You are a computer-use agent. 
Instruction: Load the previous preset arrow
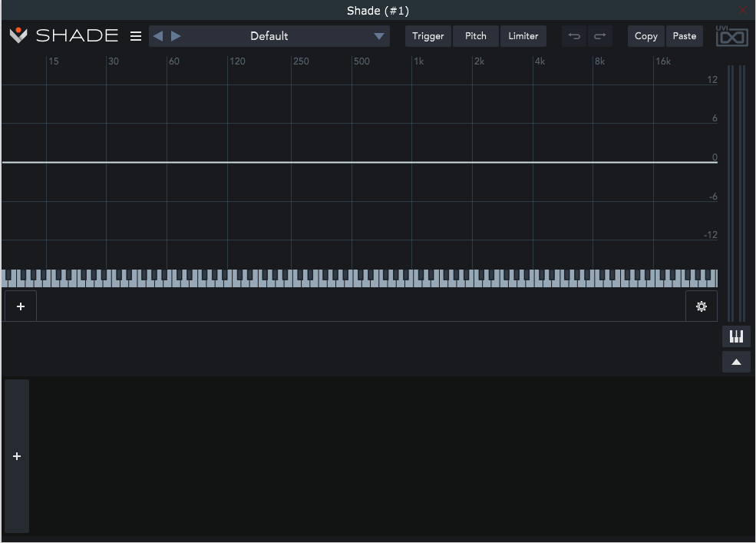pyautogui.click(x=157, y=36)
